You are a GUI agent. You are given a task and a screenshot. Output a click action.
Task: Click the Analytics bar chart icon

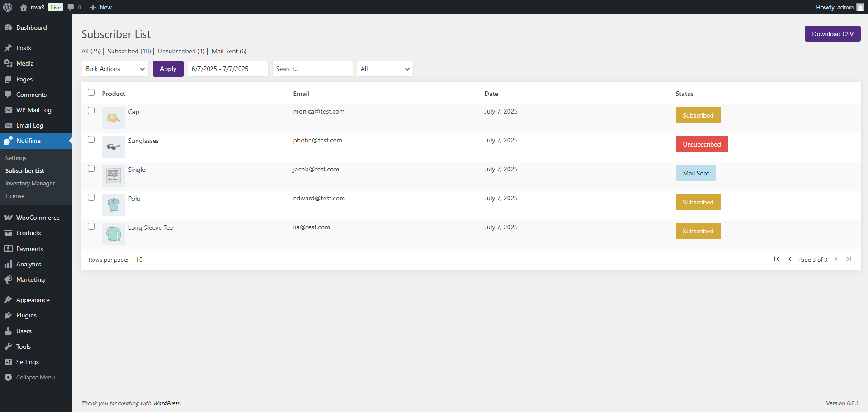[8, 264]
